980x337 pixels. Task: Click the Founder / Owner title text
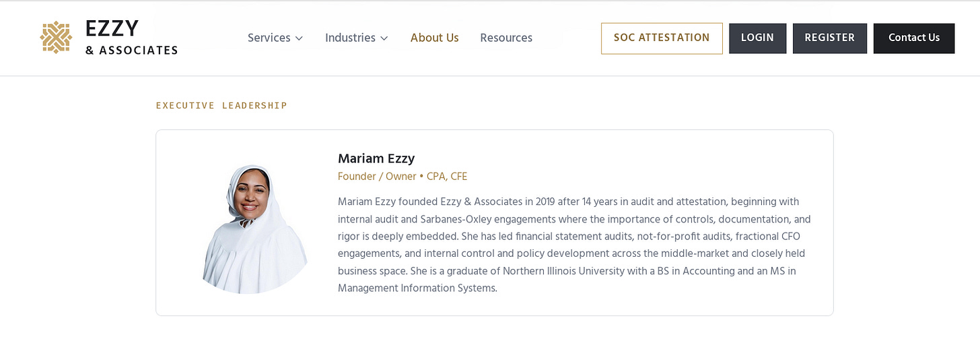[x=377, y=177]
